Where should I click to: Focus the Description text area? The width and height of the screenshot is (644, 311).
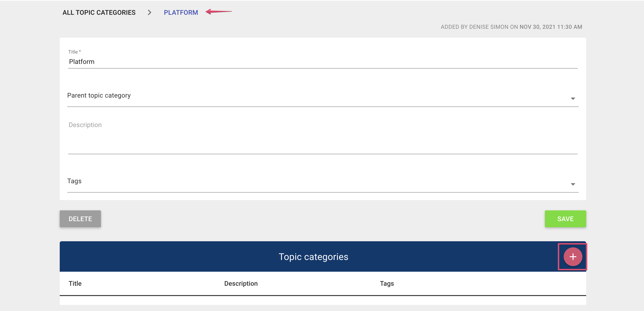point(323,137)
